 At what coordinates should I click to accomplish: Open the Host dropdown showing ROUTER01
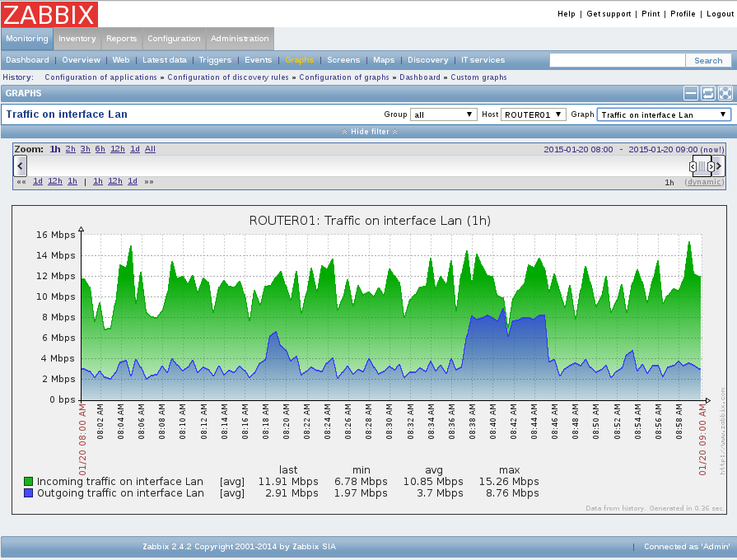click(533, 114)
